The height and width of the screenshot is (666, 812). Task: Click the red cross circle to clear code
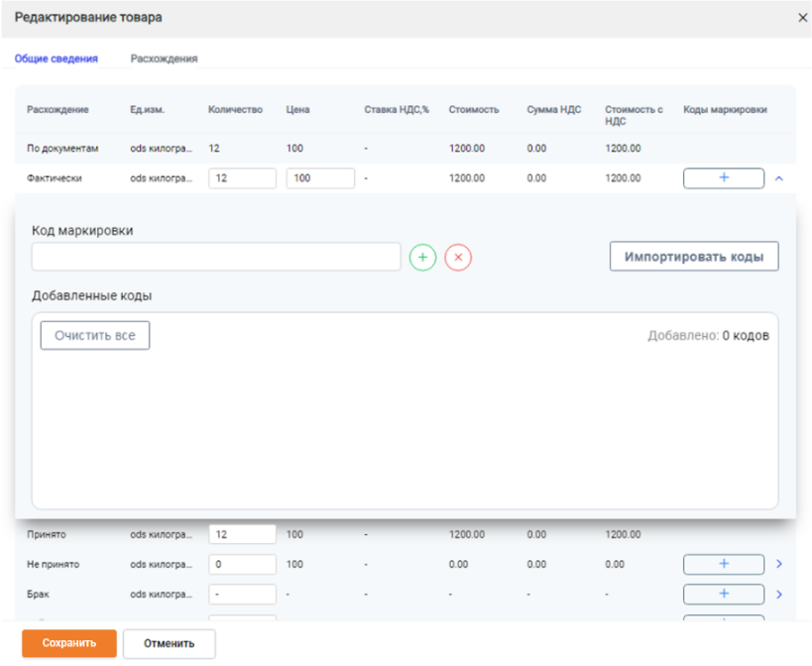point(458,258)
